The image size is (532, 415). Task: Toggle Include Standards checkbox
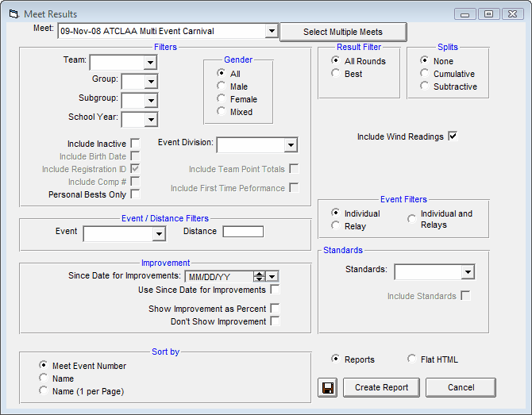(x=466, y=296)
